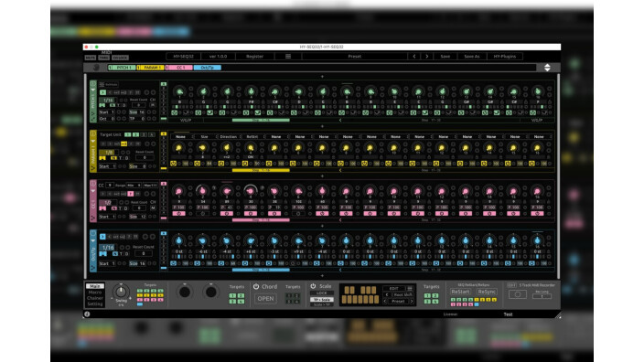Toggle Target Unit 2 in PARAM 1 track
Viewport: 644px width, 362px height.
coord(135,134)
